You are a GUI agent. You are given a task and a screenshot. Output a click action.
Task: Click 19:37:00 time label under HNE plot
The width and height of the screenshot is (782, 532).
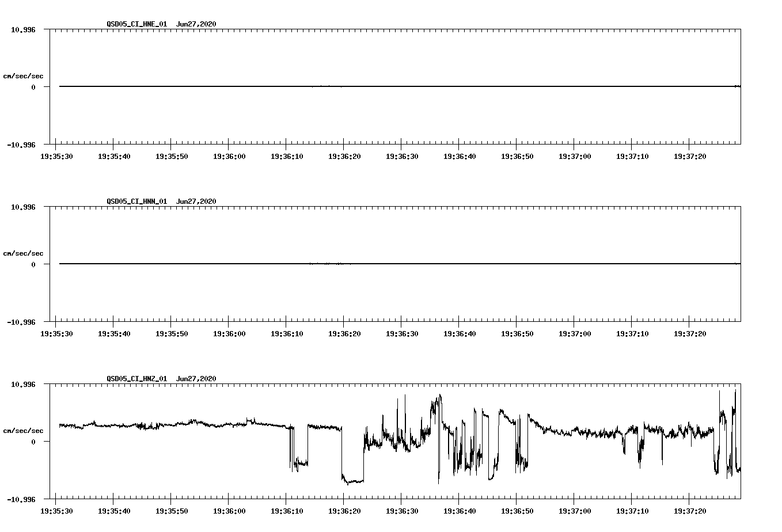click(575, 156)
